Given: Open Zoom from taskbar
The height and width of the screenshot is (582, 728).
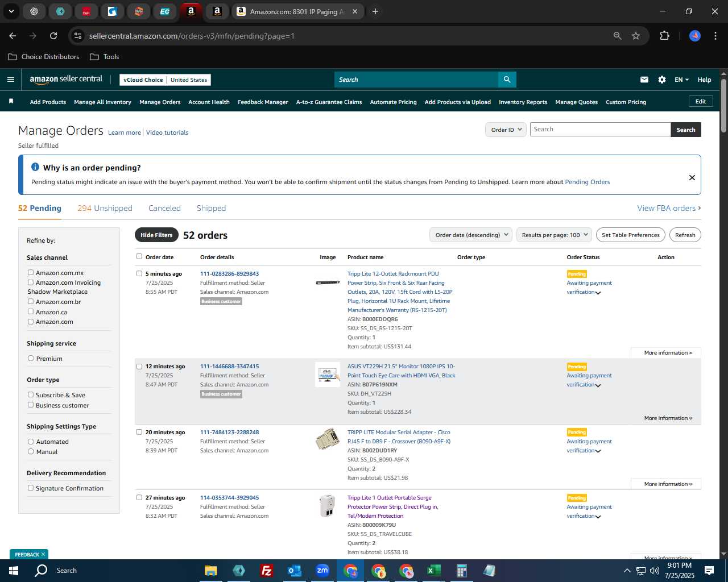Looking at the screenshot, I should pyautogui.click(x=322, y=571).
